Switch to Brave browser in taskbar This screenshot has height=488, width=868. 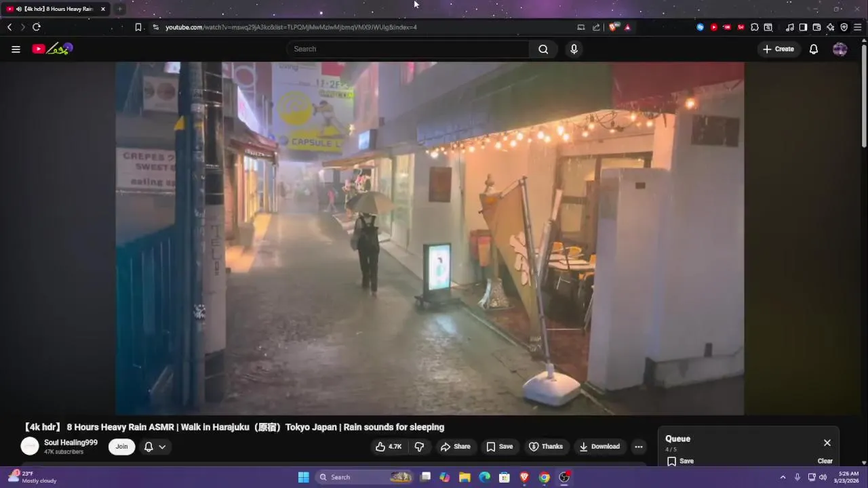[524, 477]
